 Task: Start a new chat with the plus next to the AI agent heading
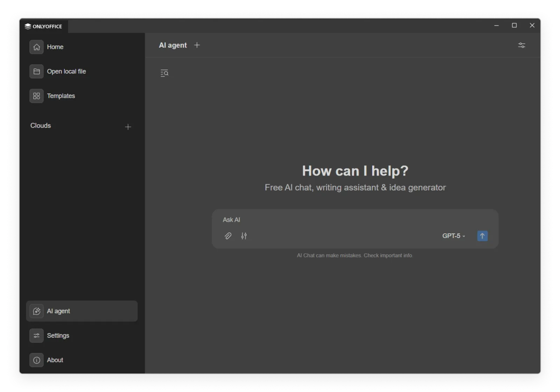(197, 45)
